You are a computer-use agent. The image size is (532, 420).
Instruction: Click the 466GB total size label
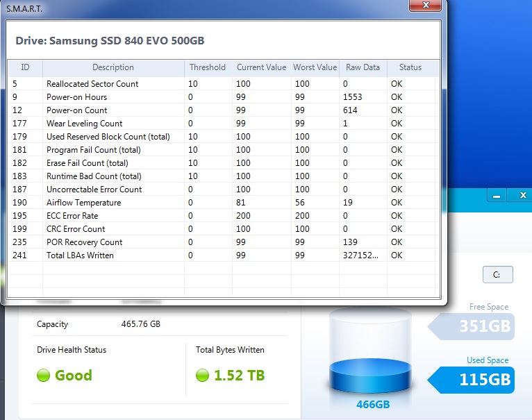point(373,405)
